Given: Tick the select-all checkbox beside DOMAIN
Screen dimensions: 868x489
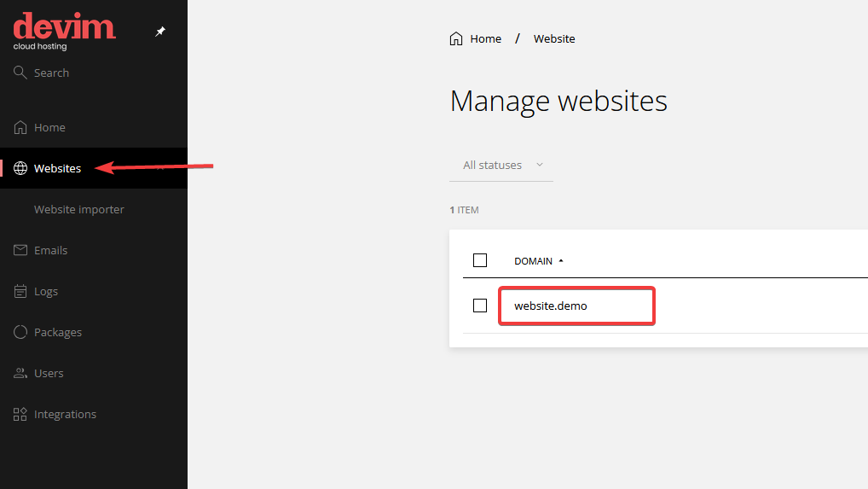Looking at the screenshot, I should [480, 260].
